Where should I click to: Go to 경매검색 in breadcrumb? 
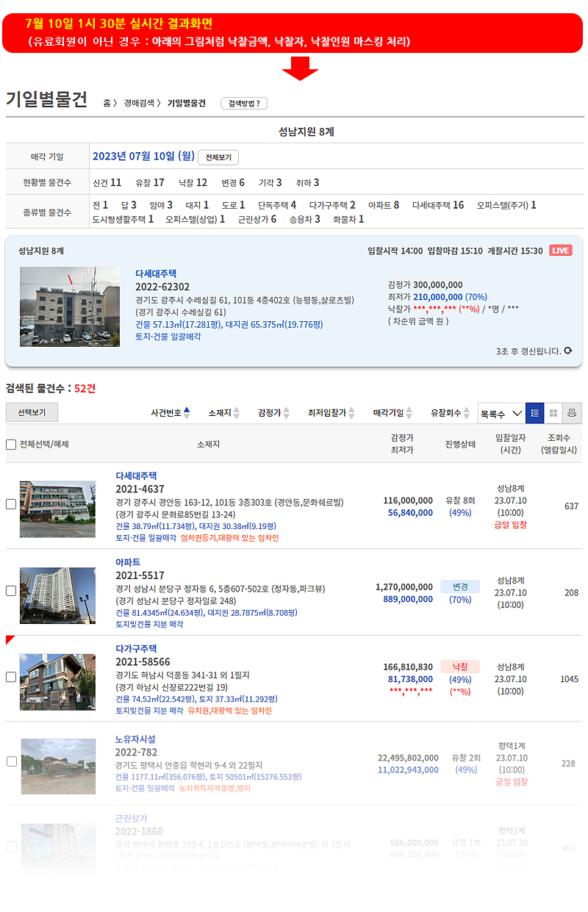138,104
